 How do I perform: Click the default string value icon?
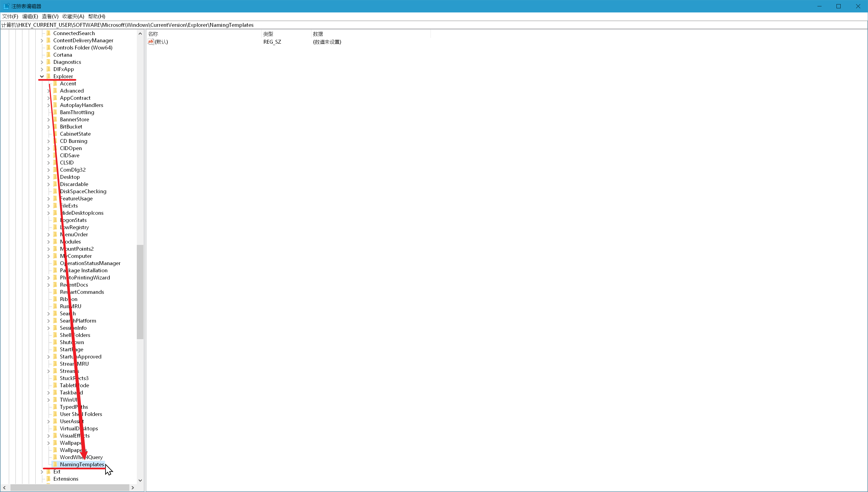[x=151, y=41]
